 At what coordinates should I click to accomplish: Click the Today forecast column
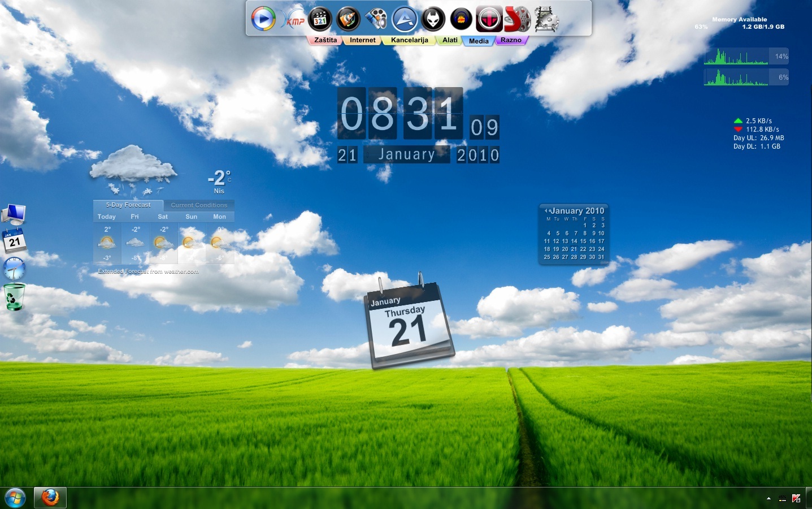click(x=107, y=238)
